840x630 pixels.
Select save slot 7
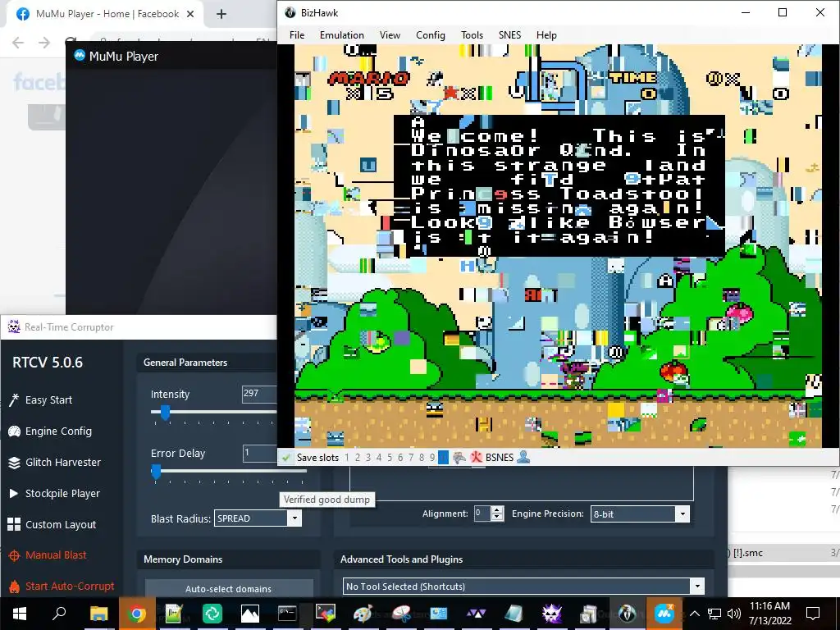pos(411,458)
